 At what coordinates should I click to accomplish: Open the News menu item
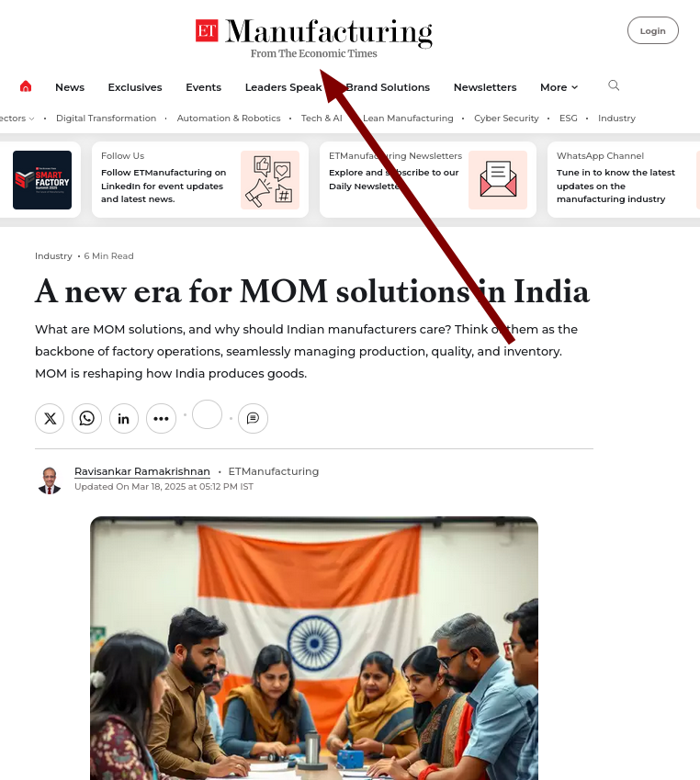pos(70,87)
